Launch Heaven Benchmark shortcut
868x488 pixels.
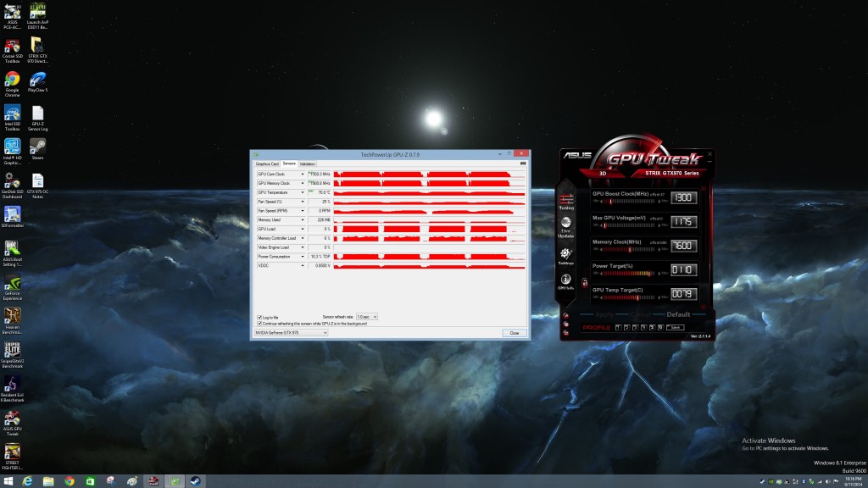[x=12, y=321]
